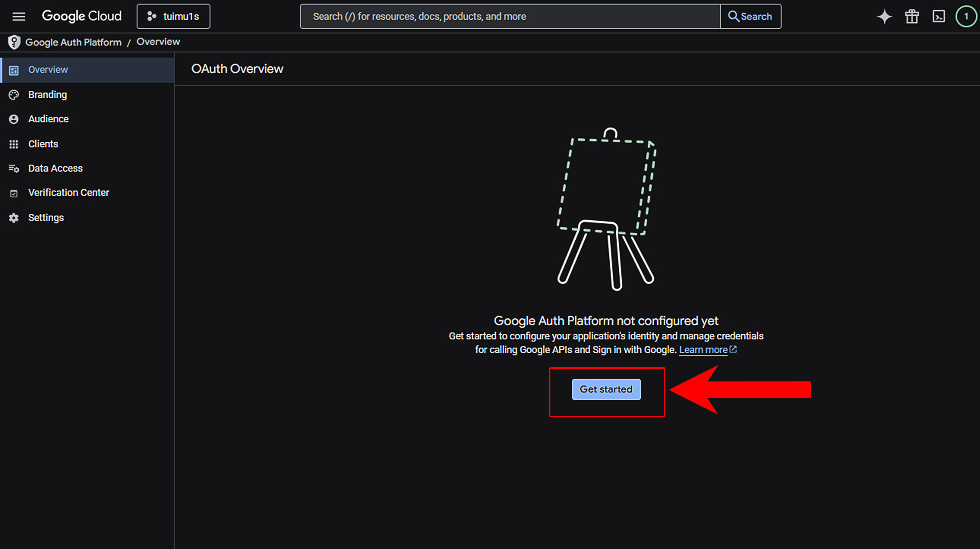Click Data Access sidebar icon
This screenshot has height=549, width=980.
[x=14, y=168]
